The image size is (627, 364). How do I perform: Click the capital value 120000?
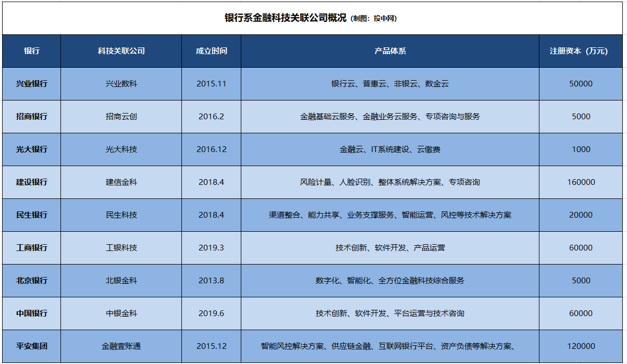pos(581,346)
